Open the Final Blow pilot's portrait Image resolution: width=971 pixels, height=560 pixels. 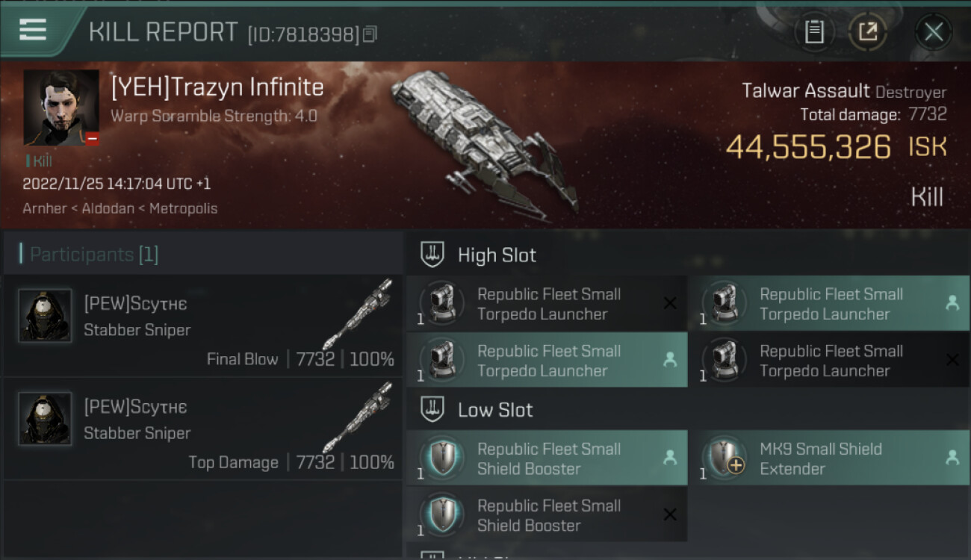point(45,316)
